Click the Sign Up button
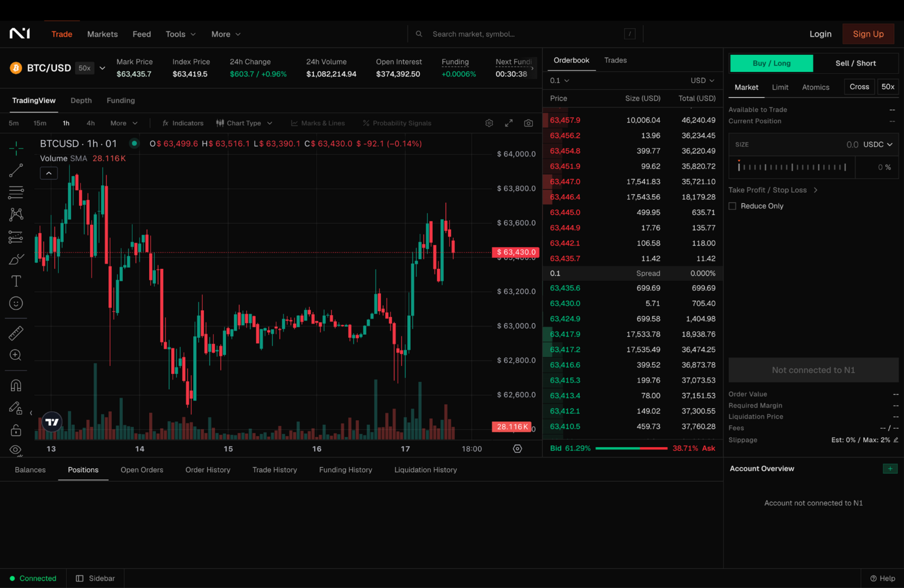This screenshot has width=904, height=588. coord(868,34)
